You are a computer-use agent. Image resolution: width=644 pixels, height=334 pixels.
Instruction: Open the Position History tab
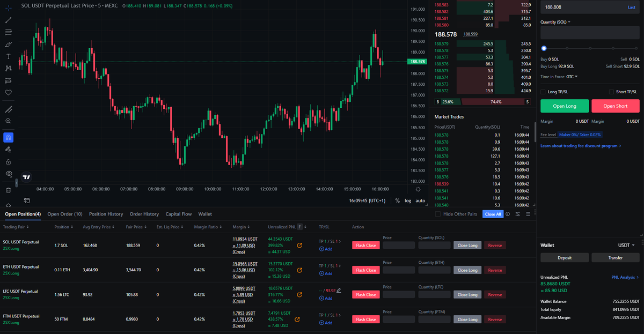[106, 214]
